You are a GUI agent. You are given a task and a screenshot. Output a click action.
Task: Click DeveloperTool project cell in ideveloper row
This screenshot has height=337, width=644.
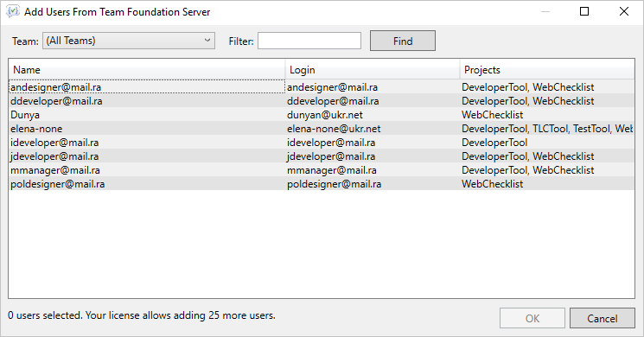pos(494,143)
